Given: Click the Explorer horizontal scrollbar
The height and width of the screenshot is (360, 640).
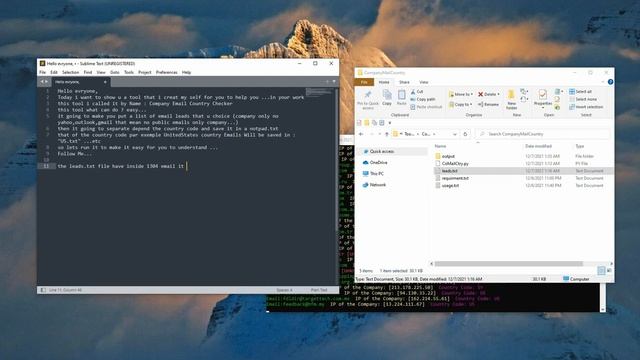Looking at the screenshot, I should 509,264.
